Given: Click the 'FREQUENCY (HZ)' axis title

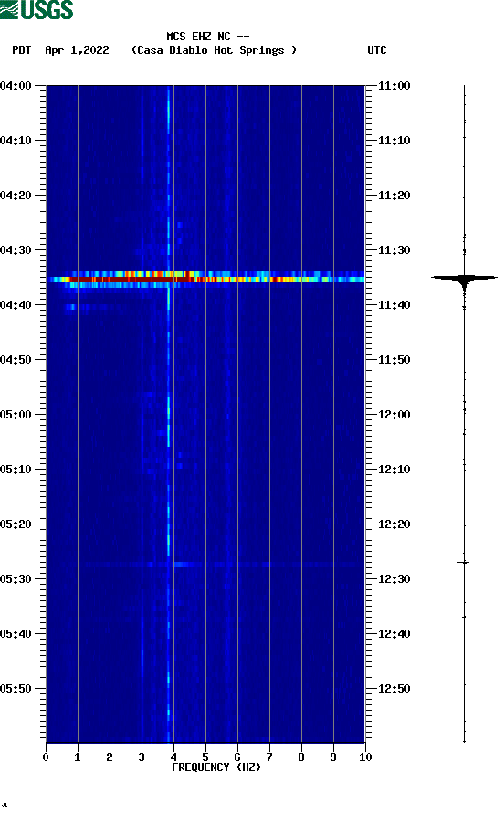Looking at the screenshot, I should pyautogui.click(x=216, y=767).
